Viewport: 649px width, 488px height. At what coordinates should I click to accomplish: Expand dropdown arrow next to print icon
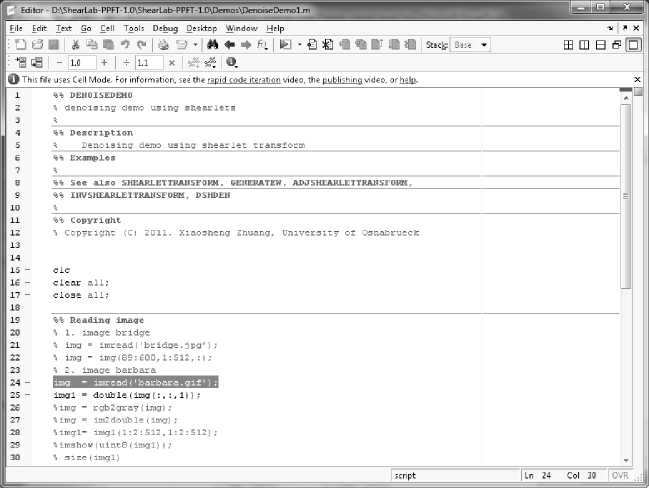[195, 44]
